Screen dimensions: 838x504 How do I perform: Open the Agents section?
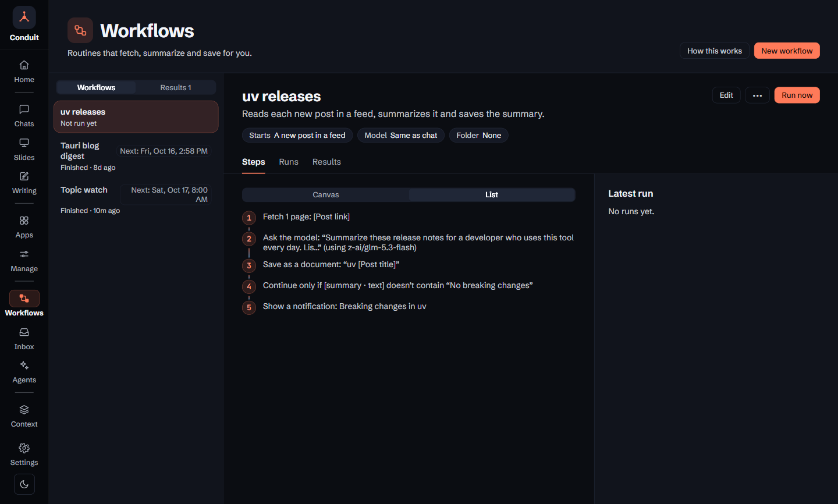tap(24, 371)
